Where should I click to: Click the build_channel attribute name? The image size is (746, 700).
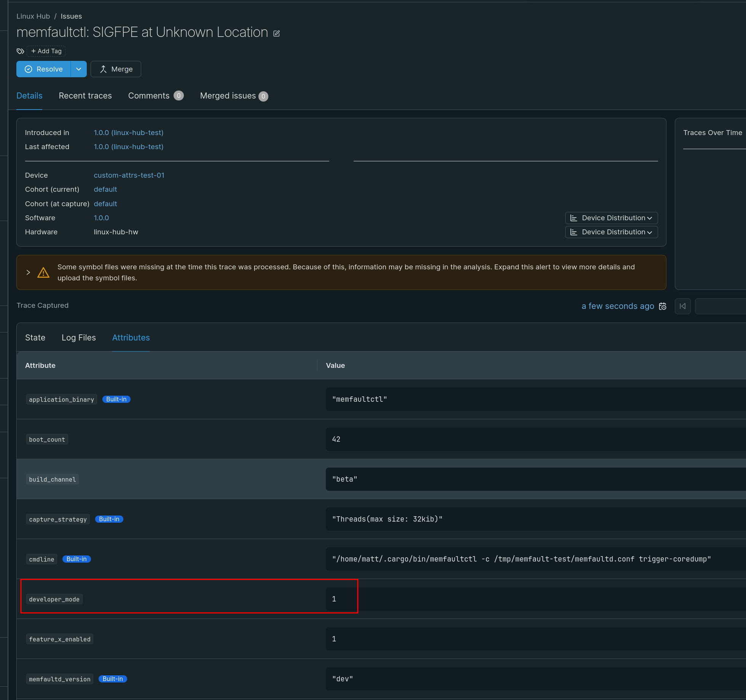[x=53, y=479]
